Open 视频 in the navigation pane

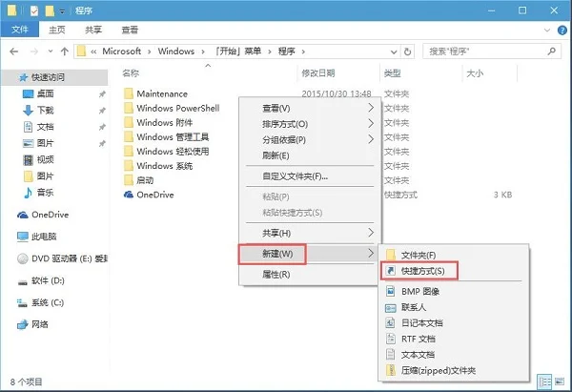(x=45, y=159)
